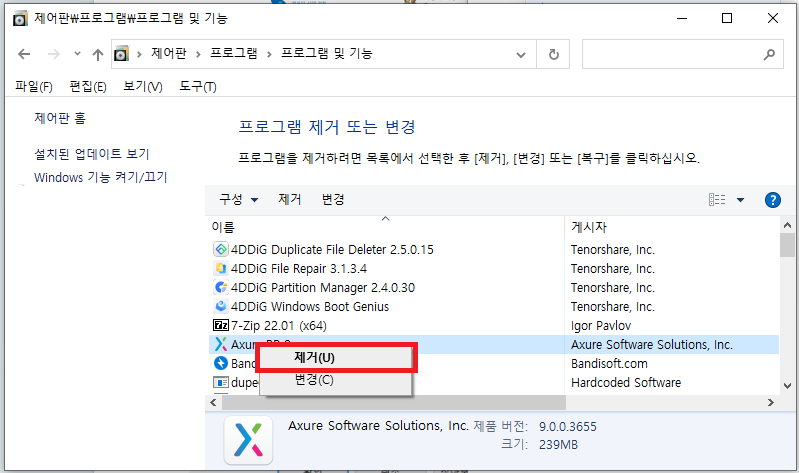Click size value 239MB
799x473 pixels.
pos(558,445)
